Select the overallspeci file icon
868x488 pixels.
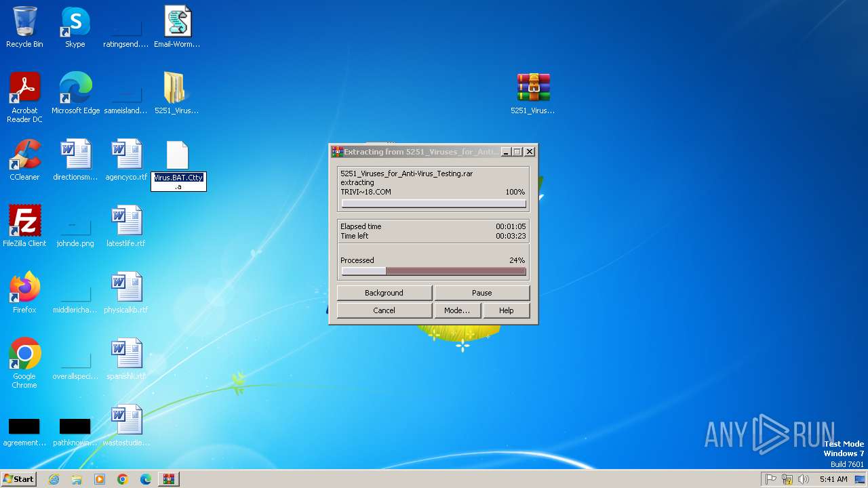[75, 359]
